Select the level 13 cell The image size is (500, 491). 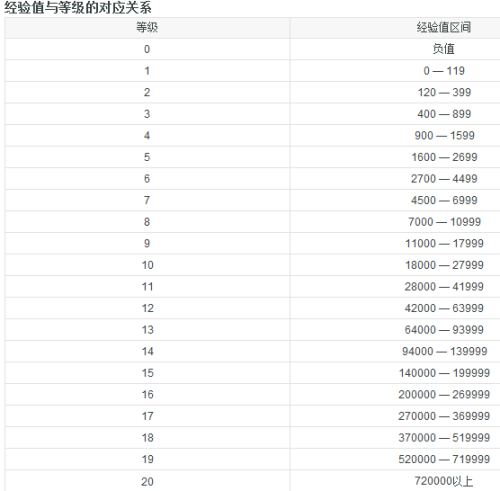[x=147, y=329]
